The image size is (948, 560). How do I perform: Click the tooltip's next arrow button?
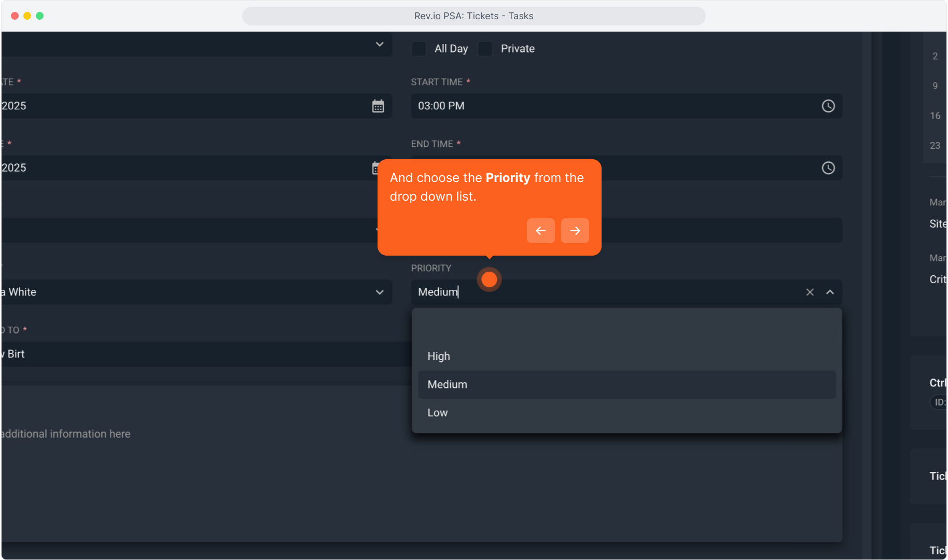(x=575, y=231)
